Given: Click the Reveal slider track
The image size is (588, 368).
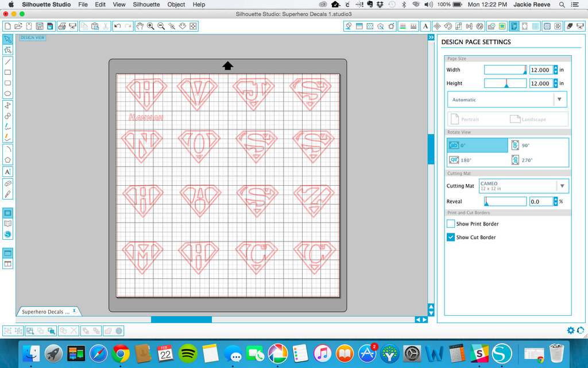Looking at the screenshot, I should tap(505, 202).
